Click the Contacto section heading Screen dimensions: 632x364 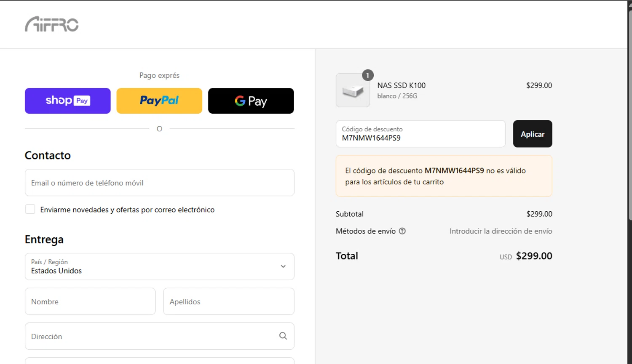coord(48,155)
